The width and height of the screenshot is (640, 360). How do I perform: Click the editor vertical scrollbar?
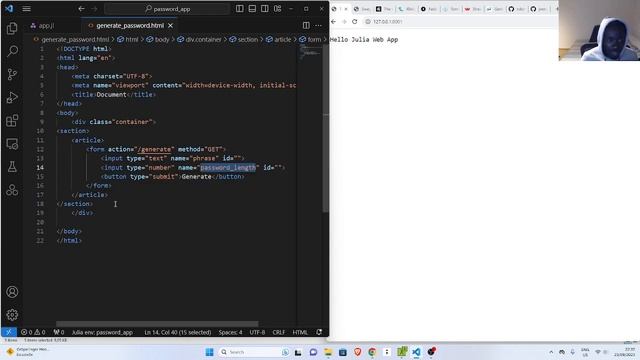[x=326, y=129]
